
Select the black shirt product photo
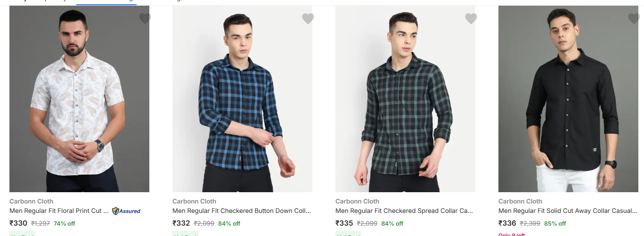pos(568,99)
